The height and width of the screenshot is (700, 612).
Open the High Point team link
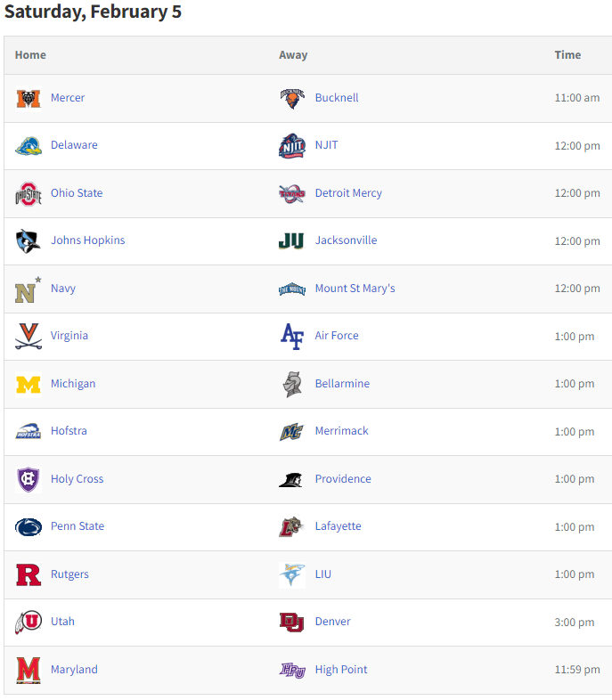click(341, 670)
